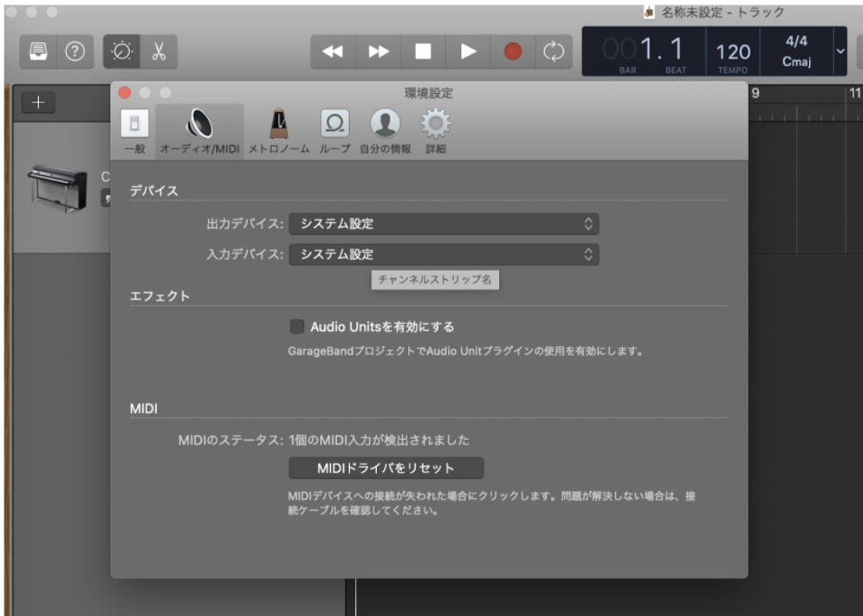Click the bar and beat position display

tap(644, 52)
